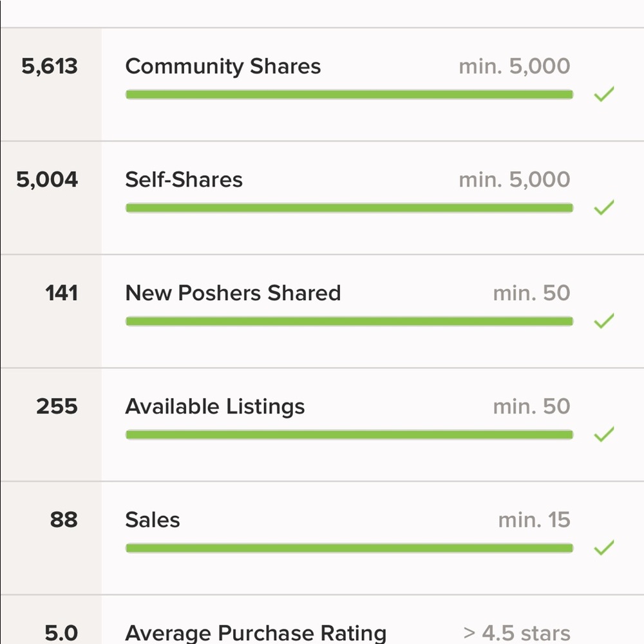Select the Self-Shares progress bar
Viewport: 644px width, 644px height.
350,208
